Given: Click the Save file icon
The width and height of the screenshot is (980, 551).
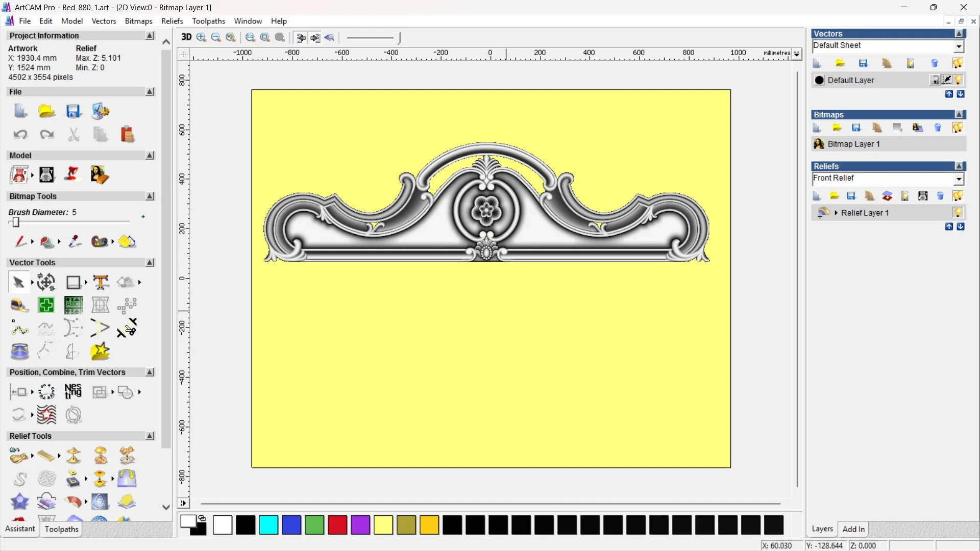Looking at the screenshot, I should (73, 111).
